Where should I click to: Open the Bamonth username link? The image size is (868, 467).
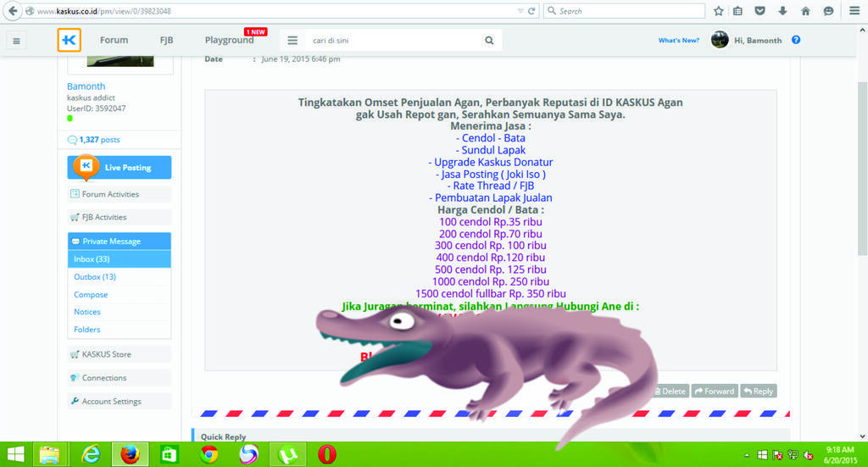tap(86, 86)
